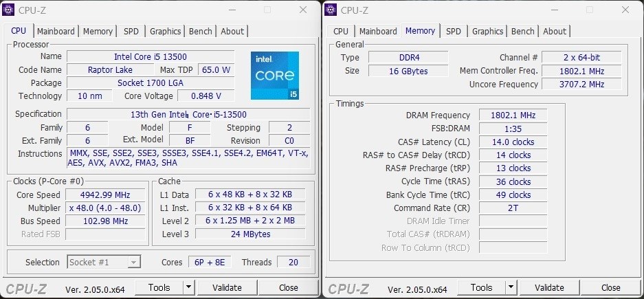Select Graphics tab in right window

487,31
